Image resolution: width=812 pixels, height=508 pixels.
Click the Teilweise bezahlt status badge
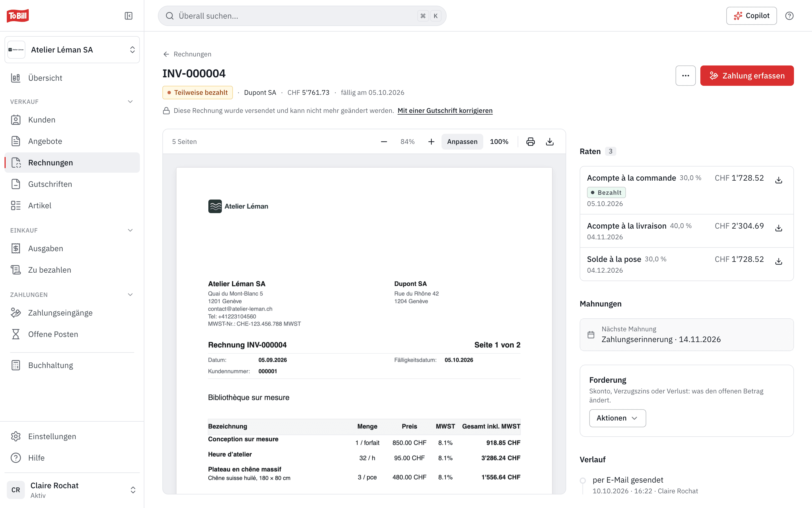[x=198, y=92]
